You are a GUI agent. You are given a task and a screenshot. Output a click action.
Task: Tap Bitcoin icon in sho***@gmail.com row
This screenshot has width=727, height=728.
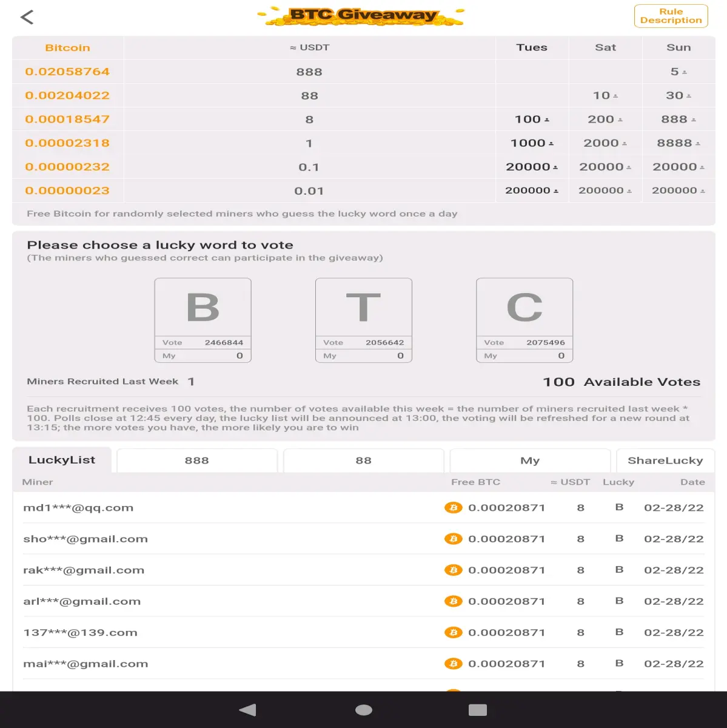tap(453, 539)
